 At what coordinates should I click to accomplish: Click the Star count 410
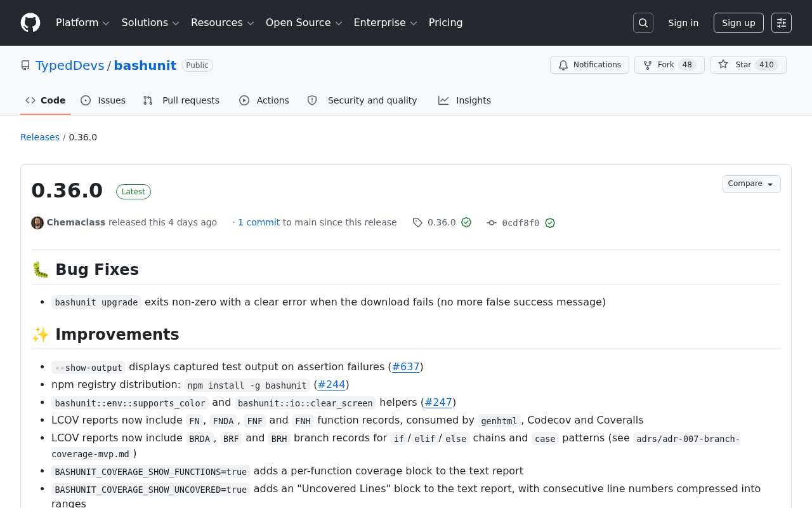(766, 65)
